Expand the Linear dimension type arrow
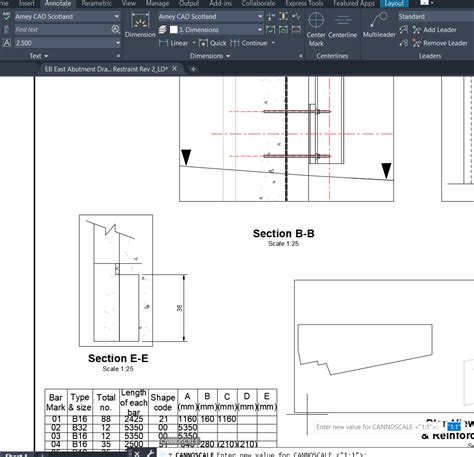 pyautogui.click(x=194, y=43)
